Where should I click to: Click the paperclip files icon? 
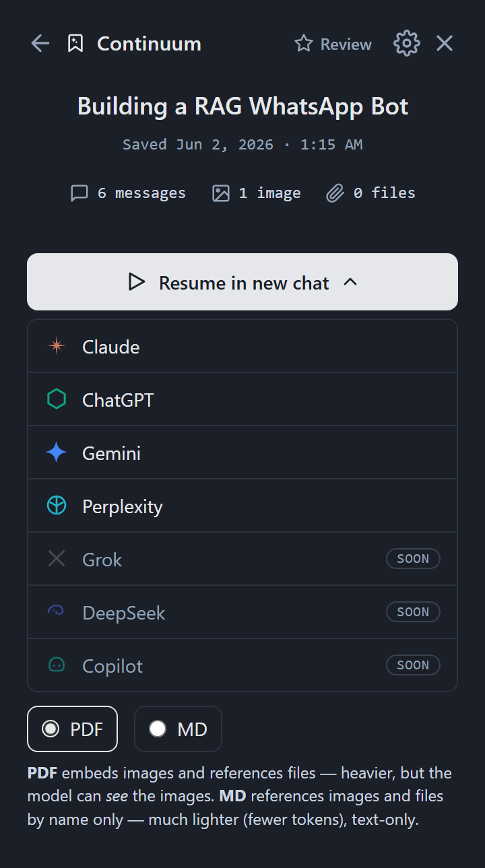click(x=335, y=193)
